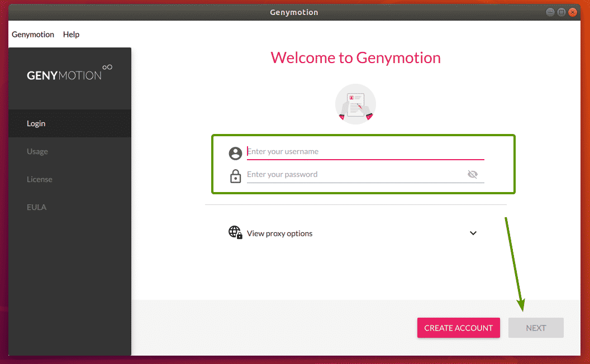Screen dimensions: 590x364
Task: Focus the 'Enter your password' field
Action: (352, 174)
